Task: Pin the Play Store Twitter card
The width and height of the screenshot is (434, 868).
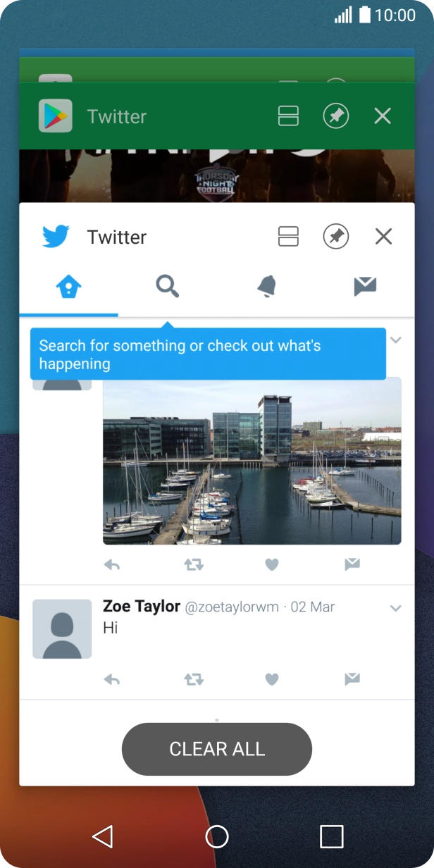Action: pyautogui.click(x=336, y=116)
